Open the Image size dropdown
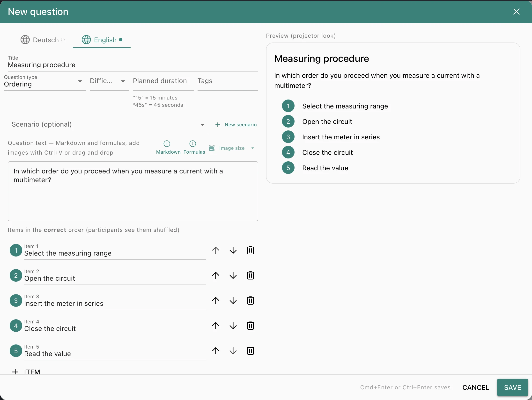The image size is (532, 400). [x=232, y=148]
